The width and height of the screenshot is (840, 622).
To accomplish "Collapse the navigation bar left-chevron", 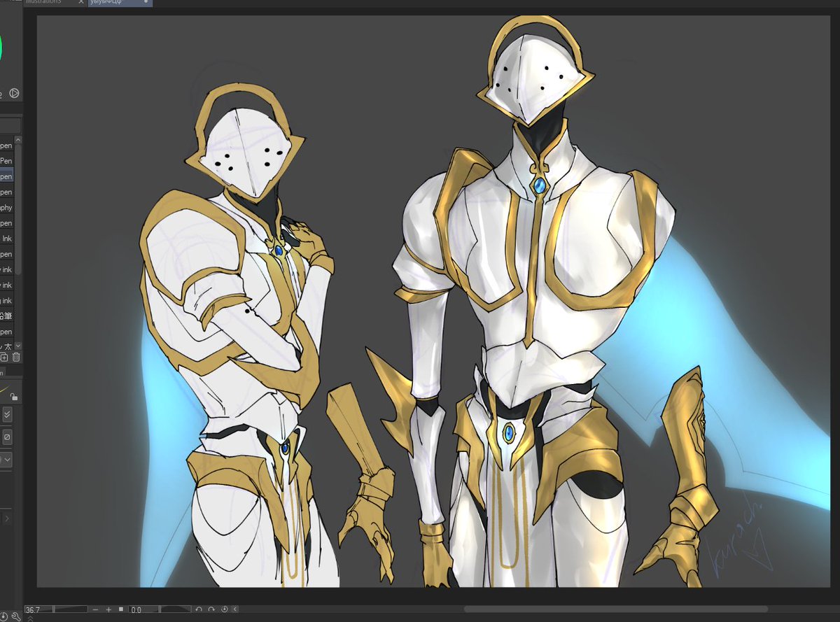I will pos(235,609).
